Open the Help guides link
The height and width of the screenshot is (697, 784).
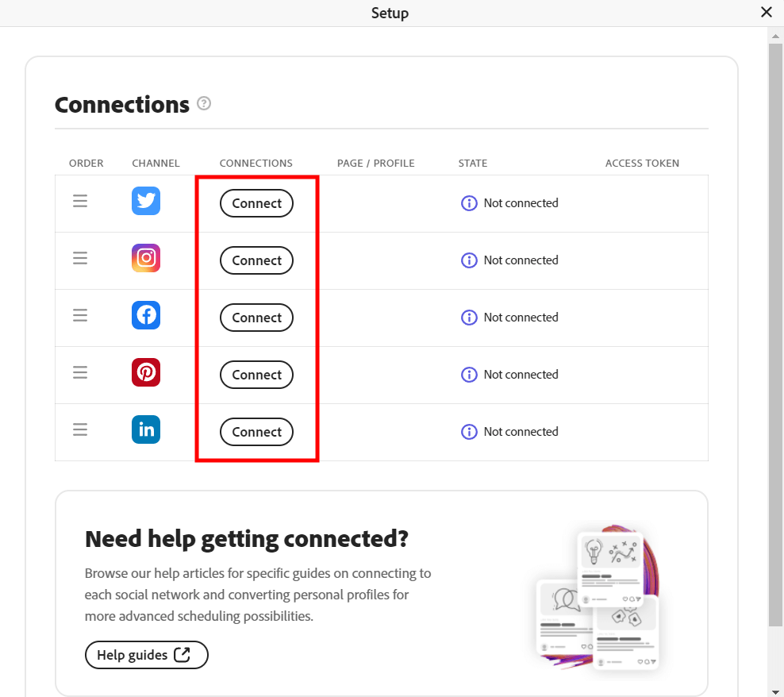click(147, 654)
